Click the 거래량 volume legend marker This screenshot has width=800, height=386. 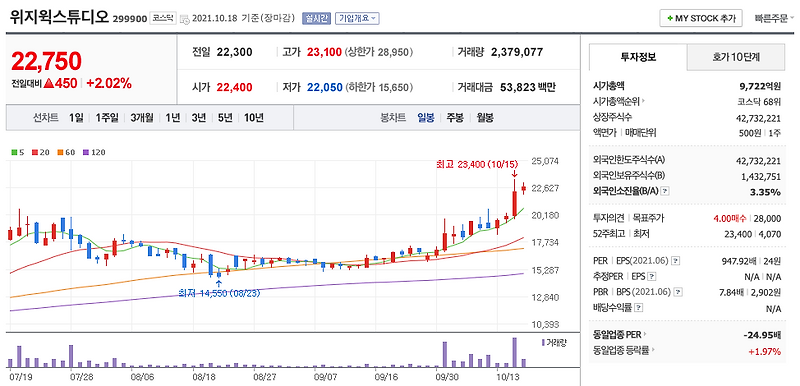coord(543,343)
